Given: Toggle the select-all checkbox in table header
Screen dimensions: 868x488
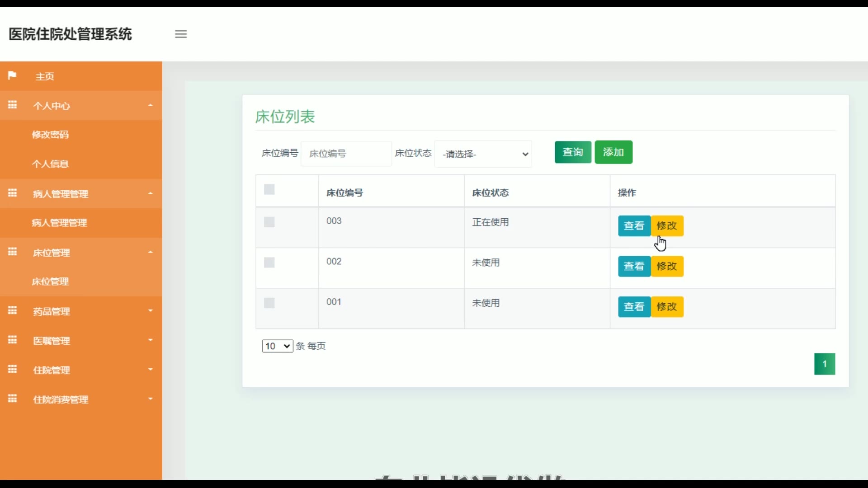Looking at the screenshot, I should [x=269, y=189].
